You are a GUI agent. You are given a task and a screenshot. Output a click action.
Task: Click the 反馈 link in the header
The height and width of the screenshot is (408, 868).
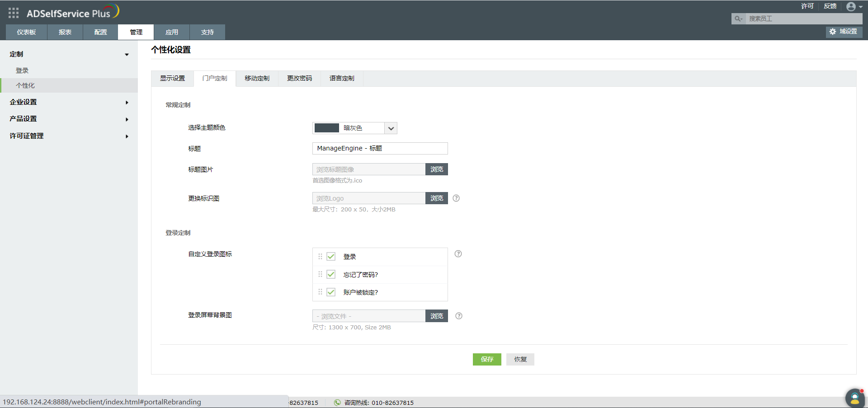(x=830, y=6)
